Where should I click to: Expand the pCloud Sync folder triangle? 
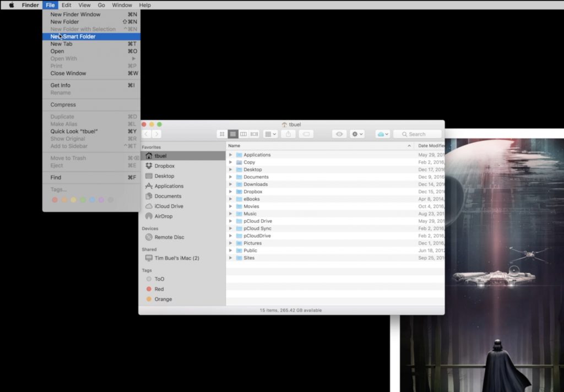(x=231, y=228)
